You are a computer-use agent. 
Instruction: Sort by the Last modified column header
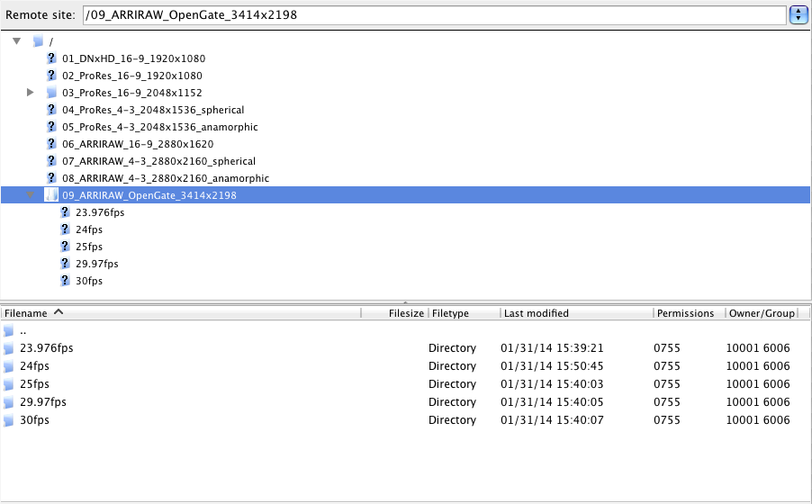[577, 313]
